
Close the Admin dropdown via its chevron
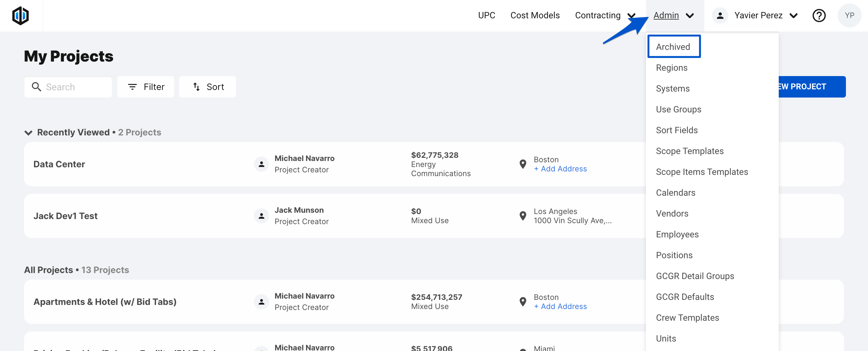pyautogui.click(x=690, y=15)
